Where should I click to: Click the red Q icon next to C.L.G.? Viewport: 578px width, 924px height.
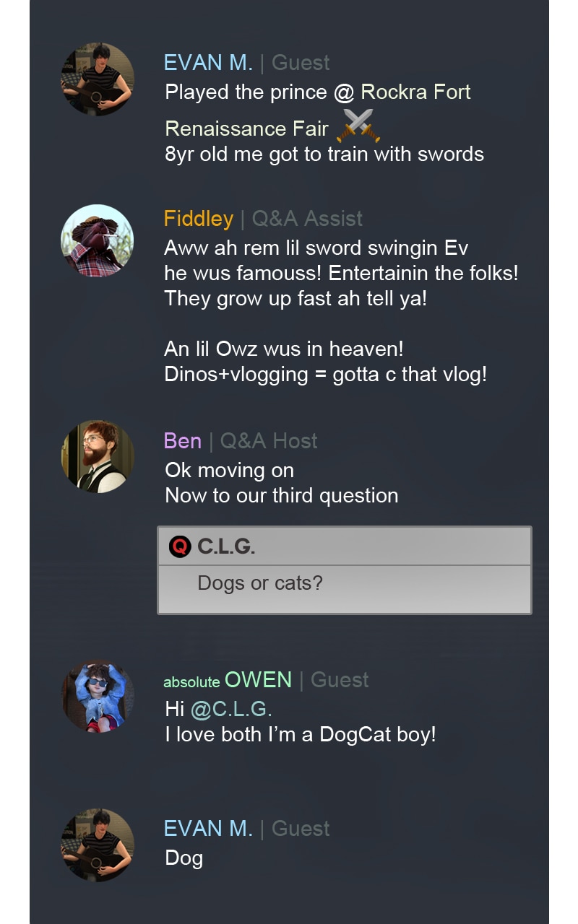click(x=180, y=547)
